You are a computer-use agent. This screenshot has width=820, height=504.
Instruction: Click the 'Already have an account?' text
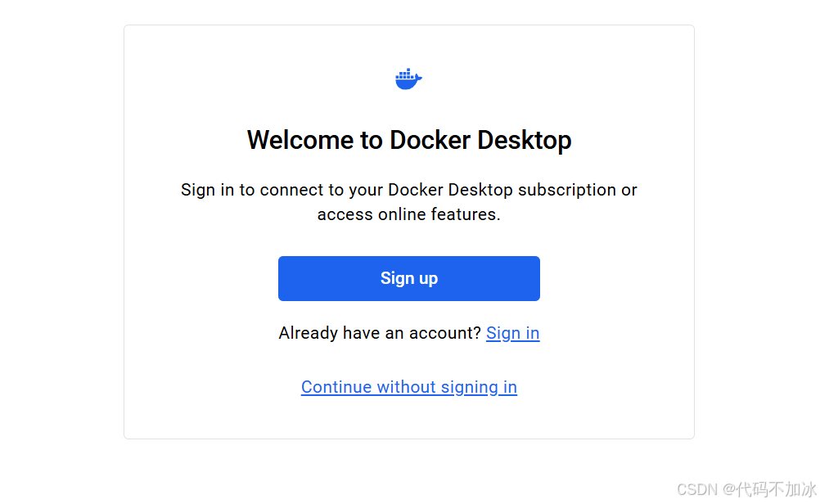coord(380,333)
